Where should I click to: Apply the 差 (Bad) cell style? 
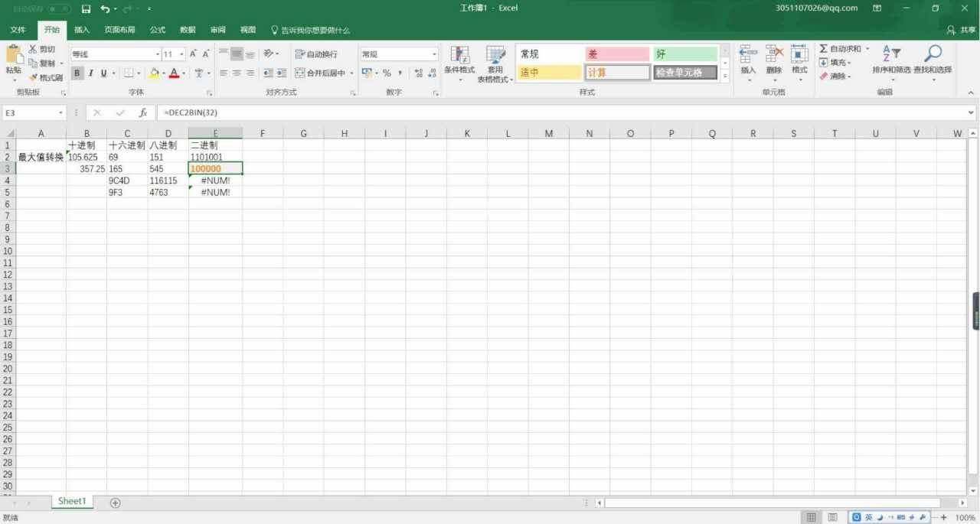click(x=617, y=54)
